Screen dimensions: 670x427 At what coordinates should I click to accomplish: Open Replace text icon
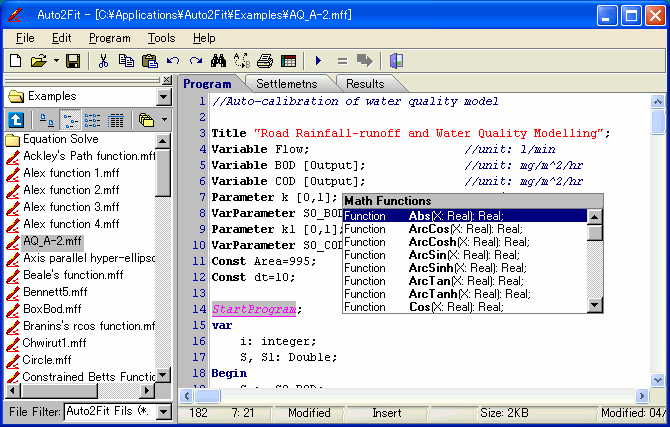pyautogui.click(x=242, y=61)
